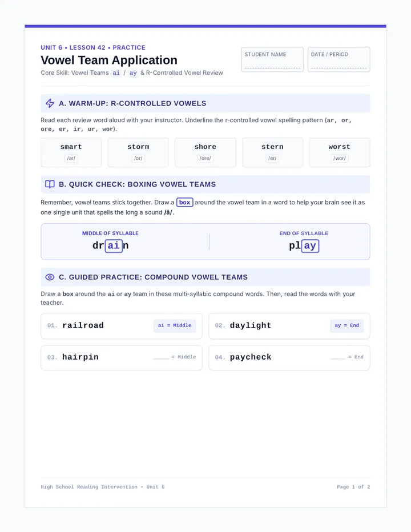Click the blank before '= Middle' for hairpin

(x=161, y=357)
